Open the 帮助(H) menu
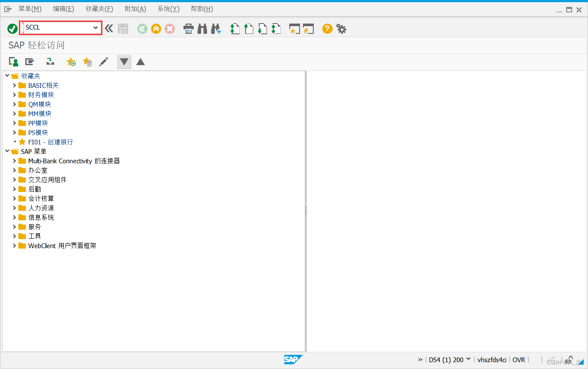 coord(202,9)
